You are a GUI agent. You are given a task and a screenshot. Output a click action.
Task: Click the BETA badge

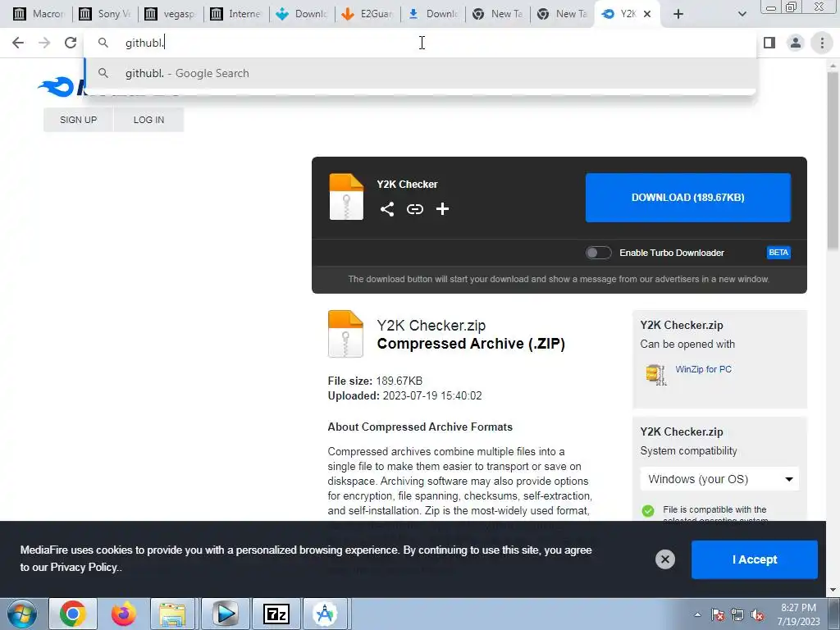[x=778, y=253]
